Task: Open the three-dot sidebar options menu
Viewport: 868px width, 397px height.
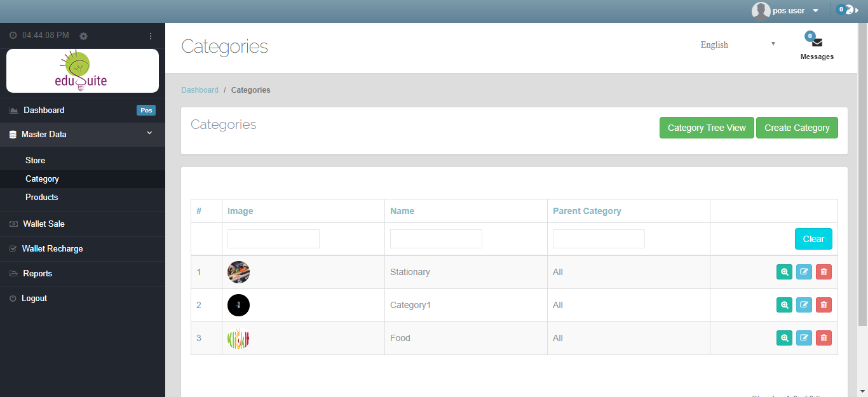Action: pos(151,36)
